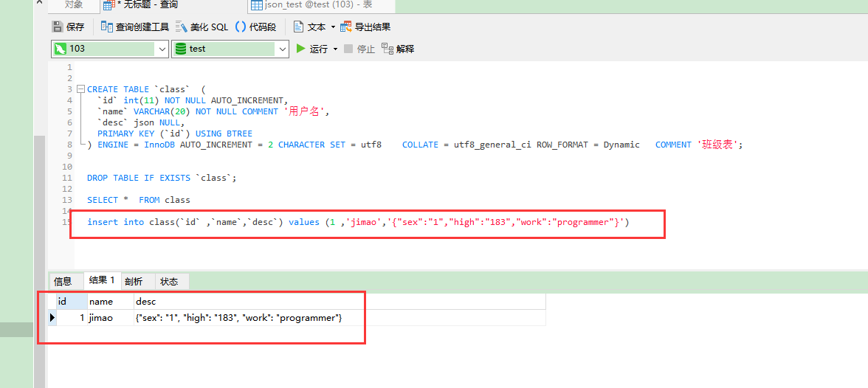Click the DROP TABLE IF EXISTS line
868x388 pixels.
tap(162, 178)
